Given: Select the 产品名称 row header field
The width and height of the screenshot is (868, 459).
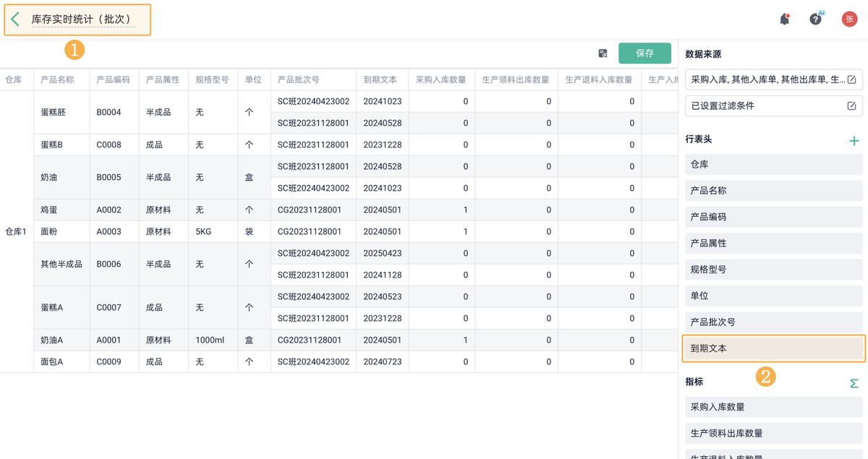Looking at the screenshot, I should click(773, 191).
